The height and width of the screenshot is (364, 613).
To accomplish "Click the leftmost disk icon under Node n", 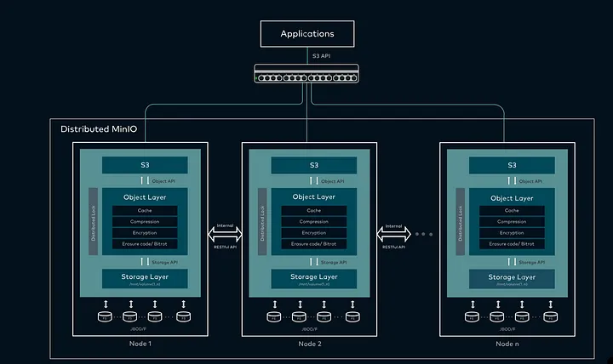I will click(x=472, y=316).
